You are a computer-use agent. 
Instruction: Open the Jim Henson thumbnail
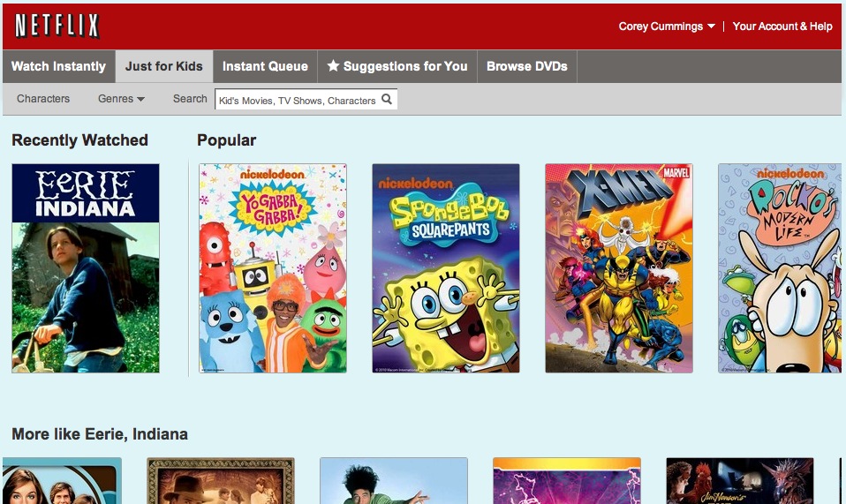(x=740, y=481)
